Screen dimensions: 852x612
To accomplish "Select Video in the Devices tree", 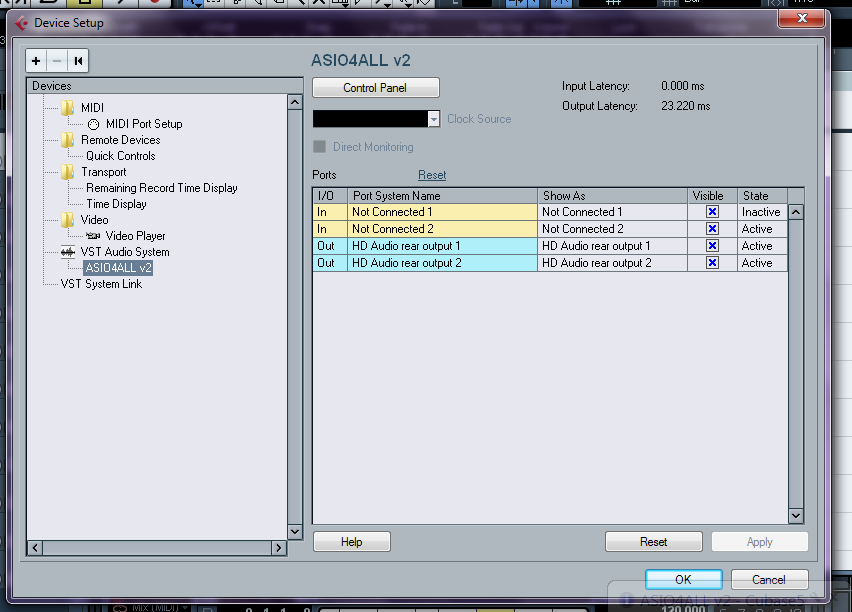I will (95, 220).
